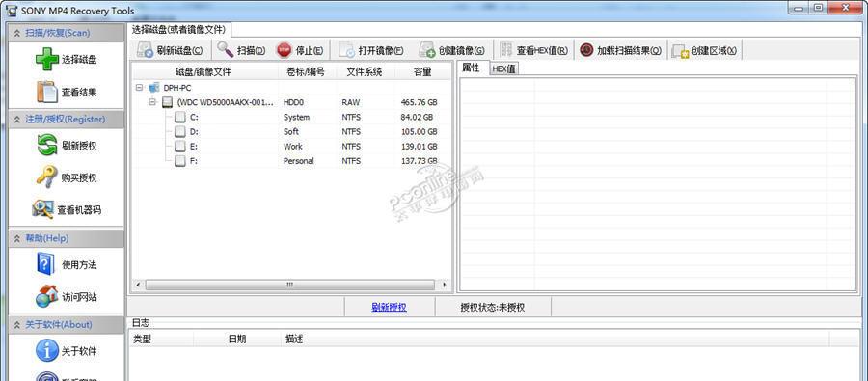Click the application icon in title bar
Screen dimensions: 868x381
point(12,10)
